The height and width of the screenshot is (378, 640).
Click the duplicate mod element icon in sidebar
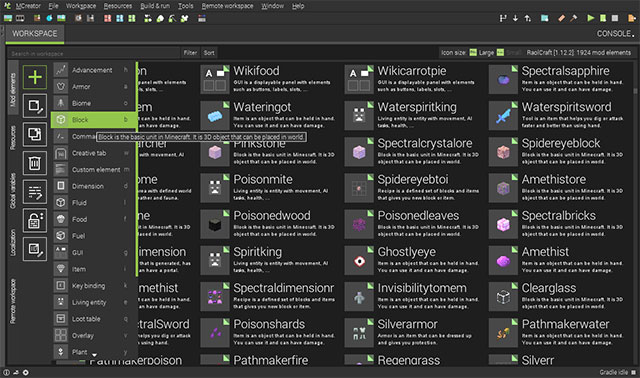[35, 135]
